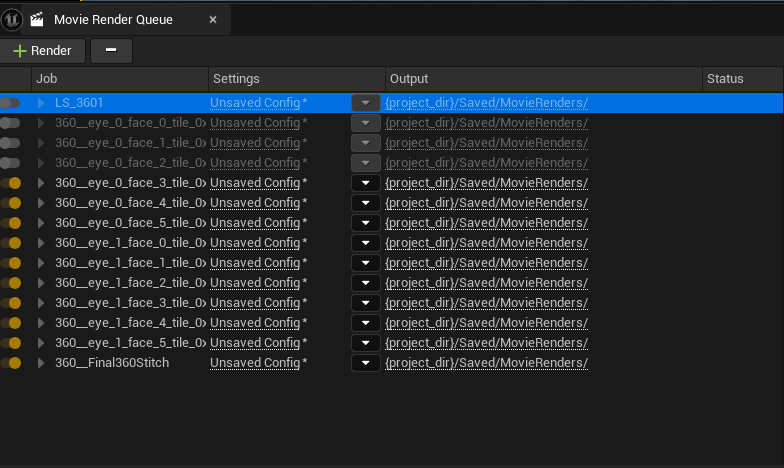
Task: Select the LS_3601 job name
Action: (x=79, y=103)
